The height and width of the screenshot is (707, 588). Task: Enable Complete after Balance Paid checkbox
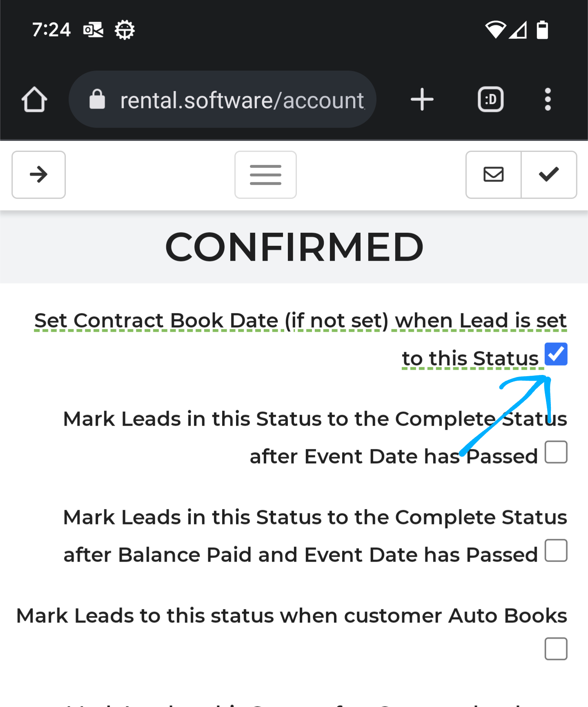point(556,551)
